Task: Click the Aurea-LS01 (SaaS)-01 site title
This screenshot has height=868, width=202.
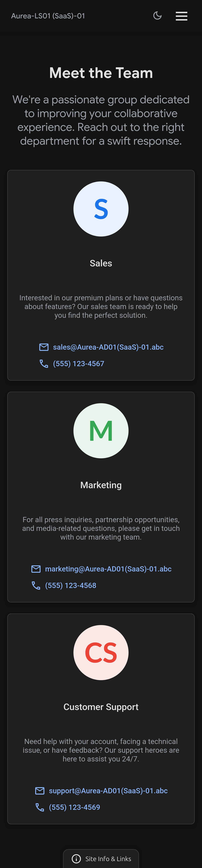Action: pos(48,16)
